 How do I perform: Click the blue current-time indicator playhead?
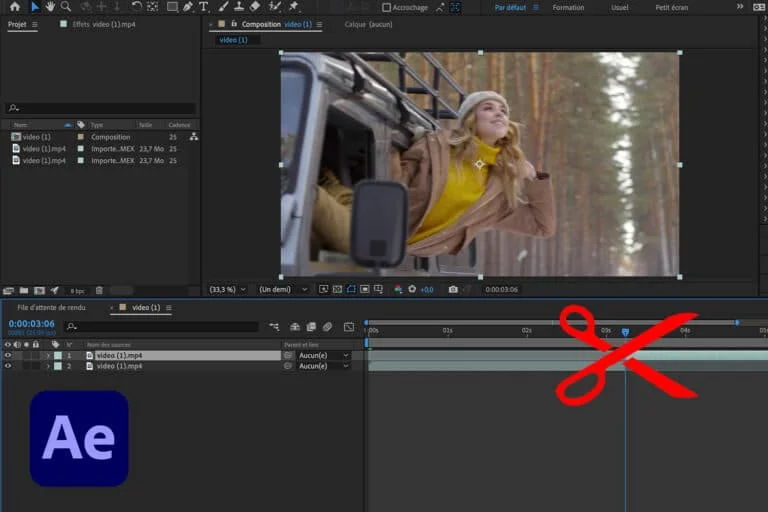[625, 333]
